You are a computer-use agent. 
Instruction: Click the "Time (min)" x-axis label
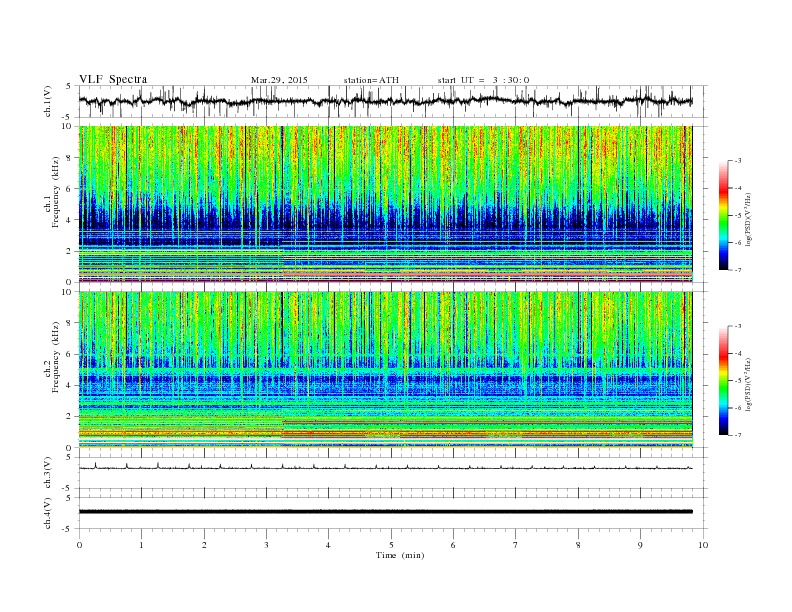pyautogui.click(x=400, y=555)
